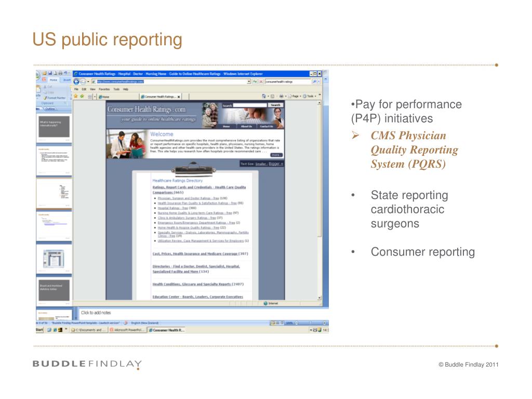Click the Internet Explorer Forward button
Image resolution: width=532 pixels, height=399 pixels.
[x=83, y=82]
